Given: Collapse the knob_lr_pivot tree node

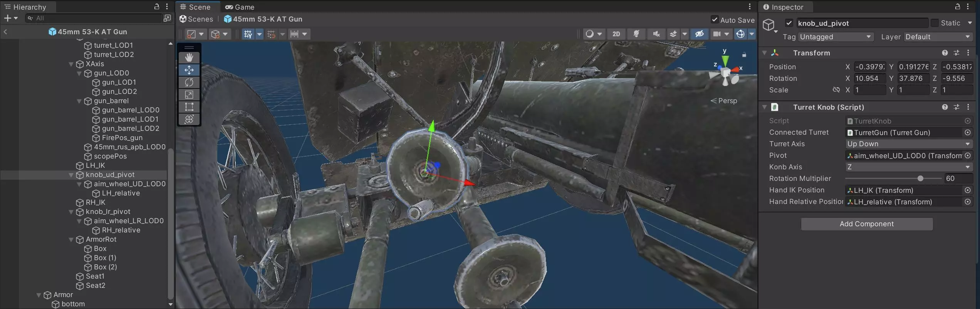Looking at the screenshot, I should click(71, 212).
